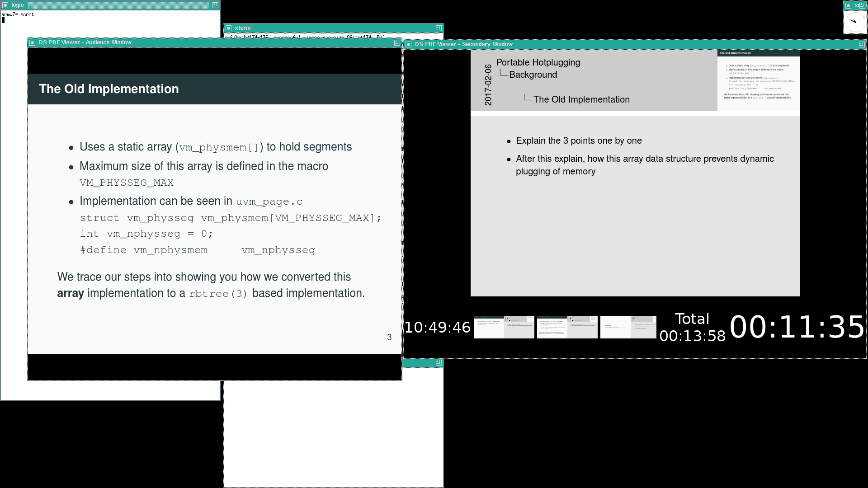Click the lower xterm window's resize icon
Viewport: 868px width, 488px height.
439,362
